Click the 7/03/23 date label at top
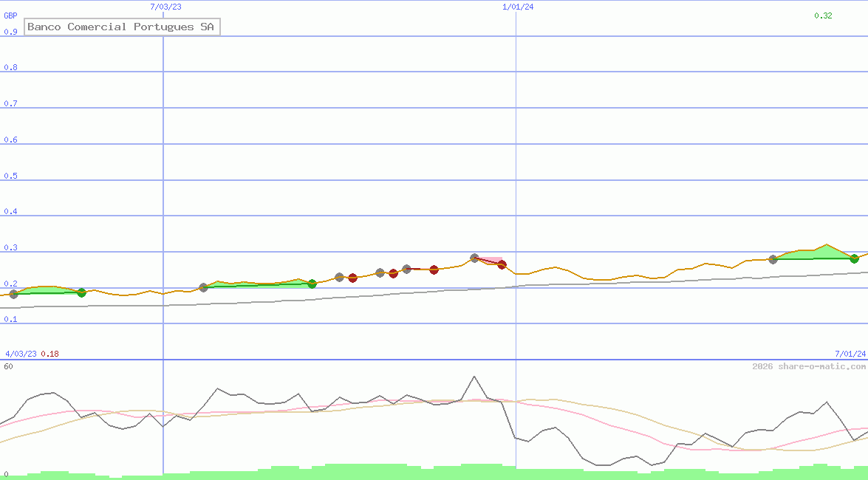868x480 pixels. [165, 7]
